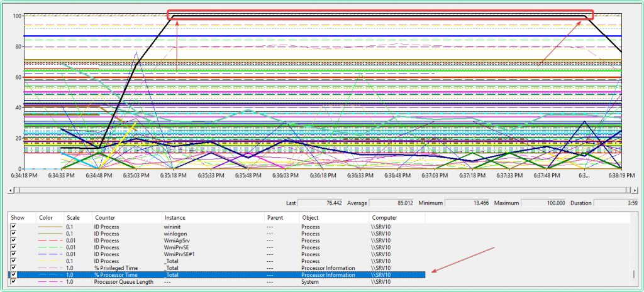Screen dimensions: 644x292
Task: Select the Processor Queue Length counter name
Action: (124, 282)
